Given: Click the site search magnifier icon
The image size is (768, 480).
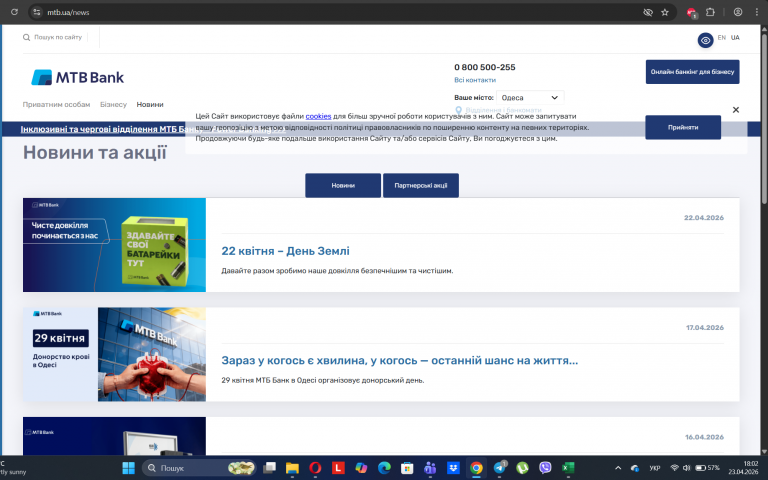Looking at the screenshot, I should click(26, 37).
